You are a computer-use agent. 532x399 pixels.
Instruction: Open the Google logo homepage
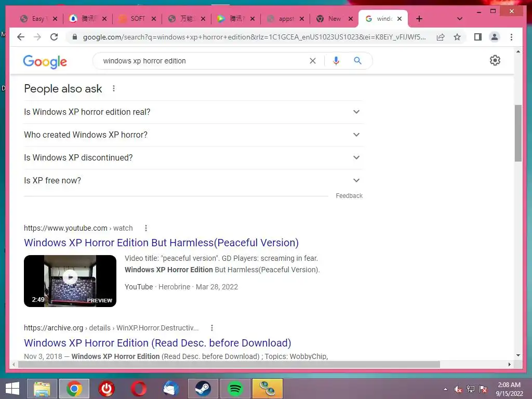[45, 62]
